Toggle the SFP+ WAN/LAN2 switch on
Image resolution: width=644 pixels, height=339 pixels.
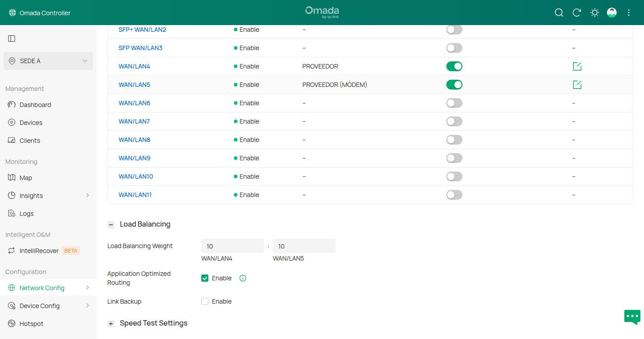pos(454,30)
